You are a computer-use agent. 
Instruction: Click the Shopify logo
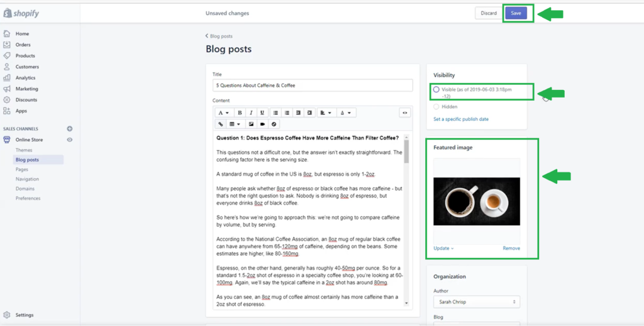(x=21, y=14)
